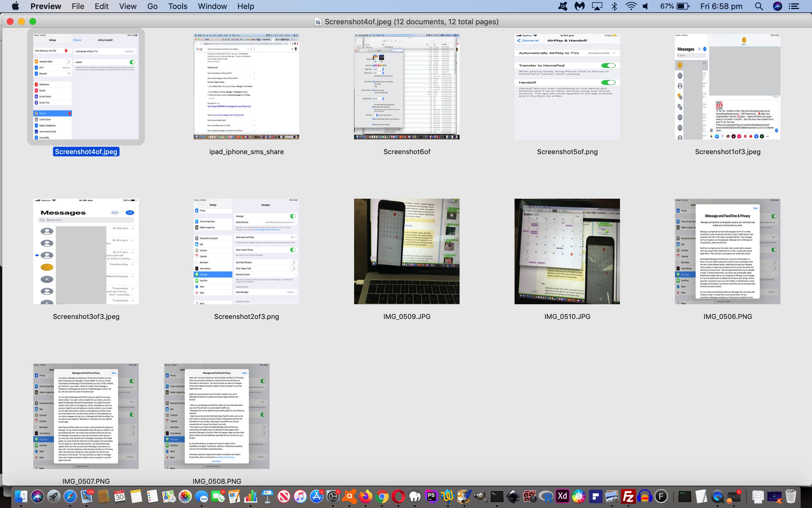This screenshot has width=812, height=508.
Task: Launch Siri from the Dock
Action: (x=37, y=496)
